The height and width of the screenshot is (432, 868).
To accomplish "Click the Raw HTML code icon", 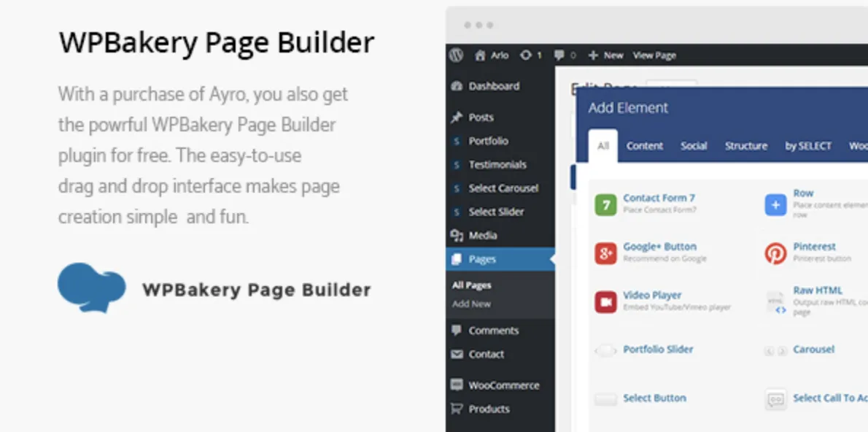I will tap(775, 302).
